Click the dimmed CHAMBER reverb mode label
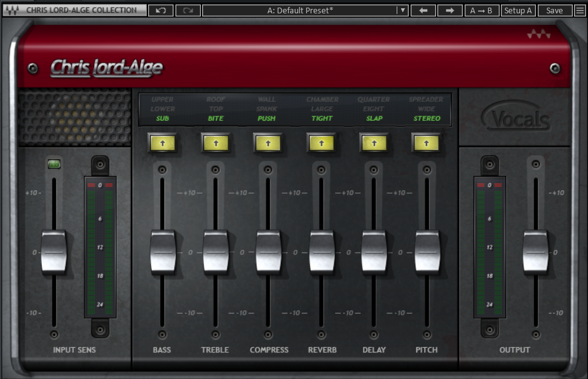 tap(322, 99)
